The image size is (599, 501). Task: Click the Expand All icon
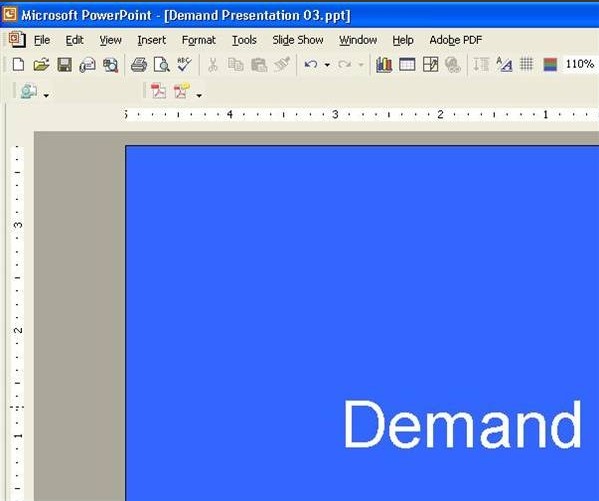click(481, 65)
